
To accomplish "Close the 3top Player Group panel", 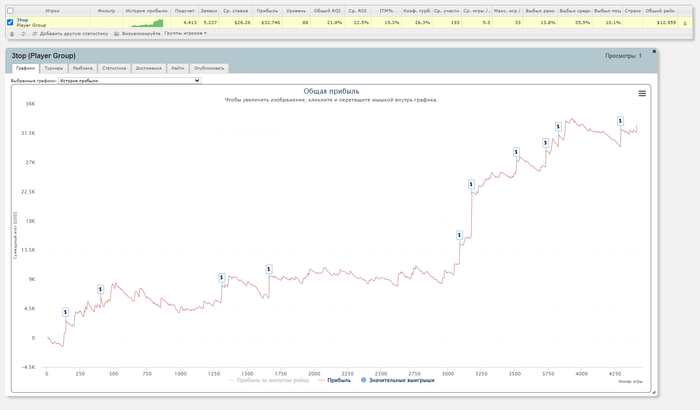I will (x=654, y=52).
